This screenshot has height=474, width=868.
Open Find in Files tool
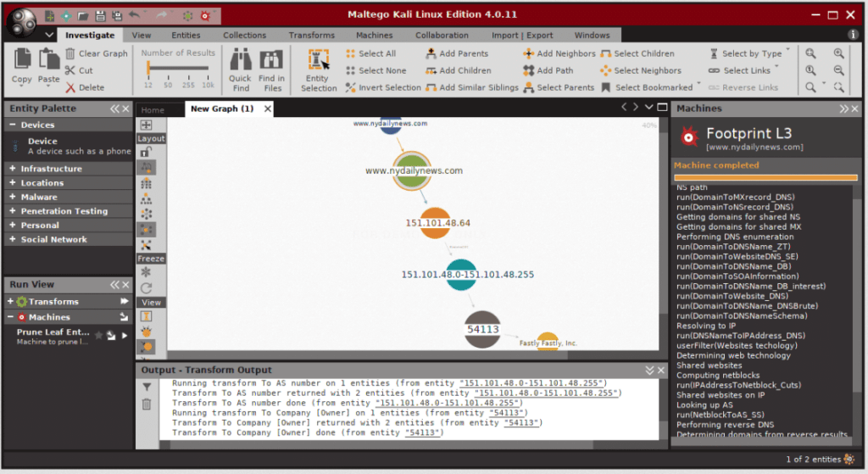[x=271, y=70]
